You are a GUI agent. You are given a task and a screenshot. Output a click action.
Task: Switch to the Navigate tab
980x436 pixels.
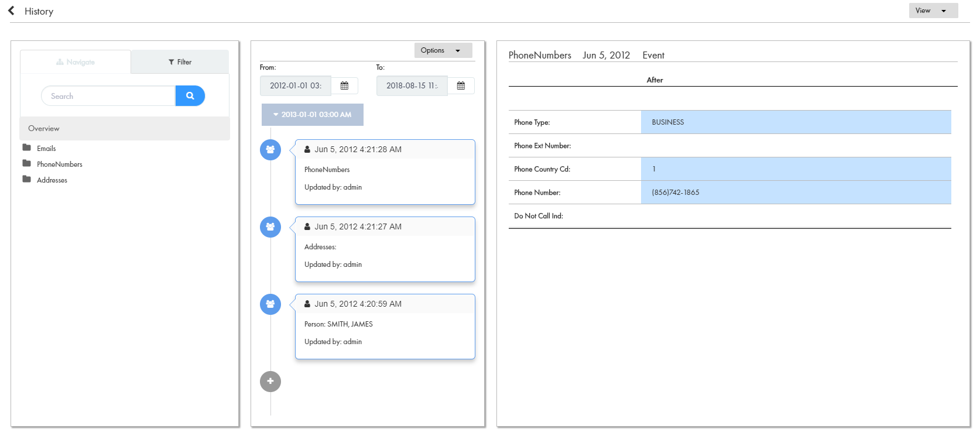[x=76, y=62]
